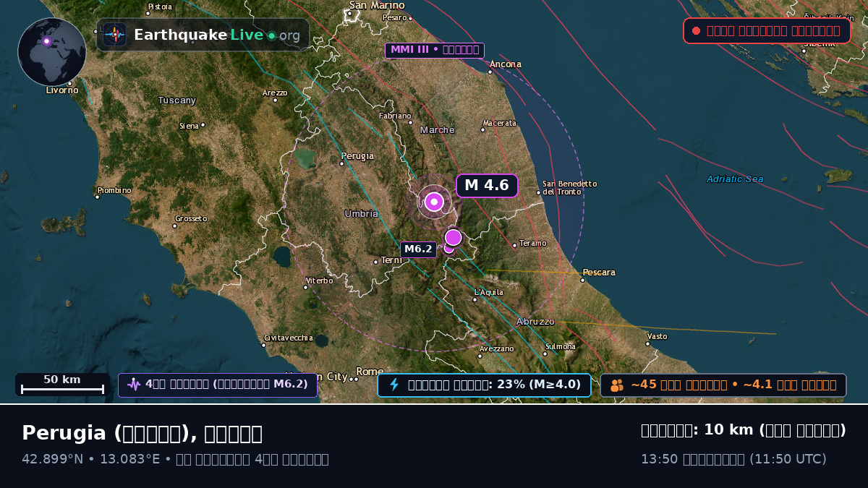
Task: Click the EarthquakeLive compass logo icon
Action: click(115, 35)
